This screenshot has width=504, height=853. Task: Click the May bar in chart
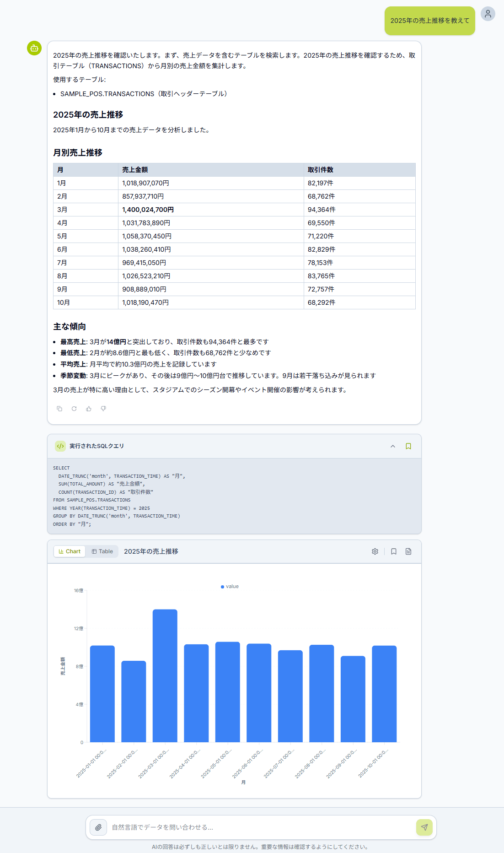pyautogui.click(x=228, y=692)
